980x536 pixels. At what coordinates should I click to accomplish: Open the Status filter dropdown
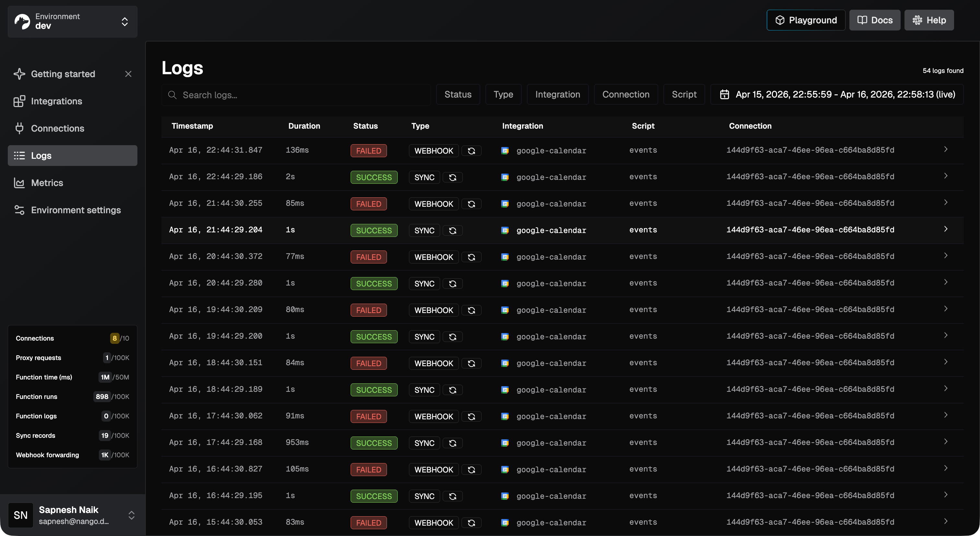coord(458,94)
